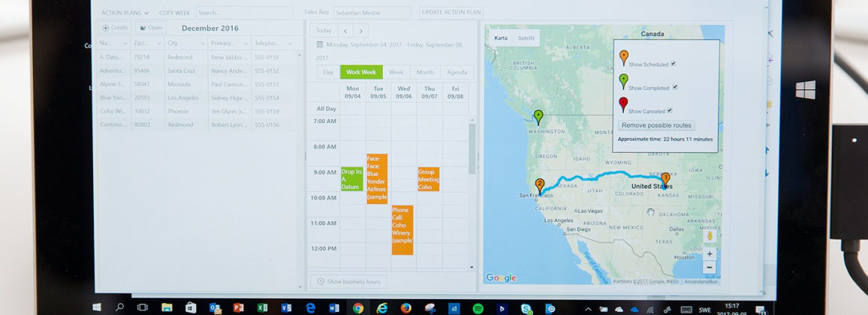The width and height of the screenshot is (868, 315).
Task: Click the Google logo on the map
Action: point(501,277)
